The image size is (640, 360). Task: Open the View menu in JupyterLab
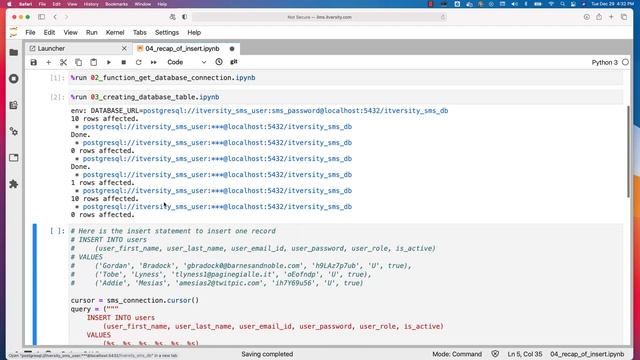pyautogui.click(x=70, y=32)
